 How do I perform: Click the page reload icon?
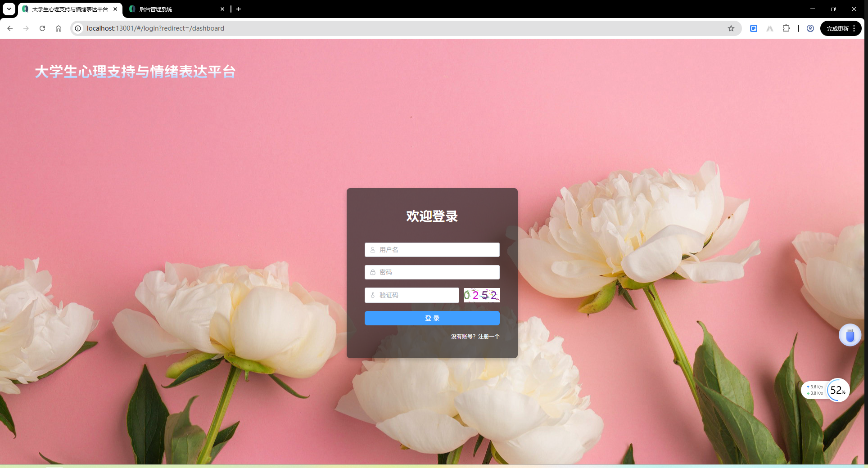tap(42, 28)
